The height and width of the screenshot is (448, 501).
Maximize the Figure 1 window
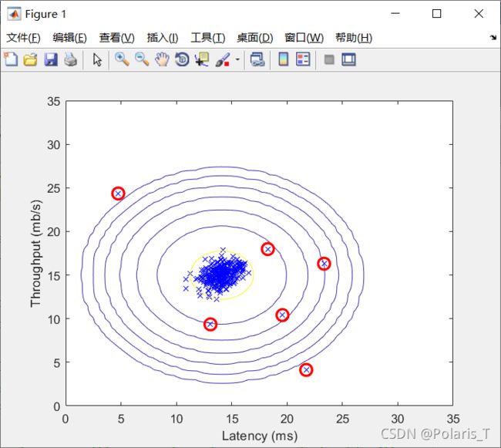point(437,14)
